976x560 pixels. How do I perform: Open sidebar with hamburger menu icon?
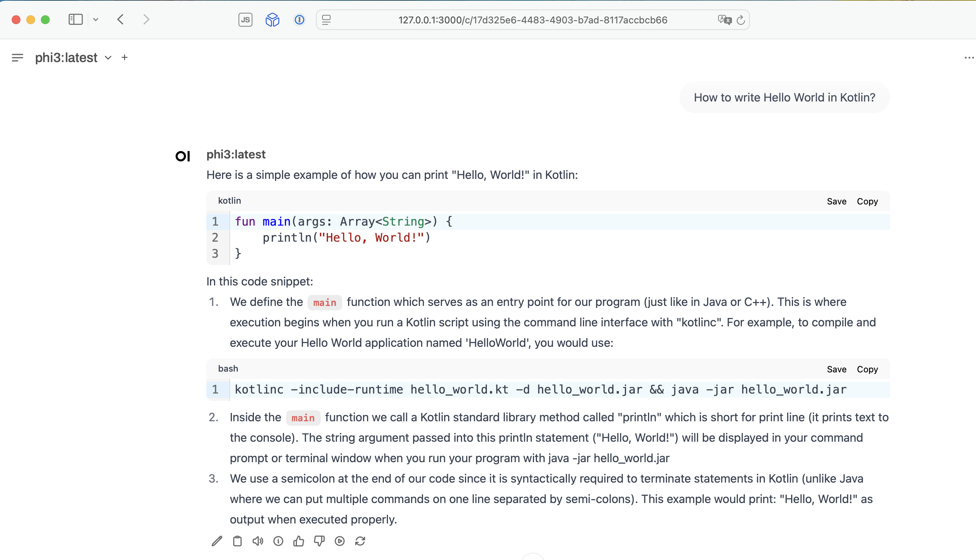pos(17,58)
